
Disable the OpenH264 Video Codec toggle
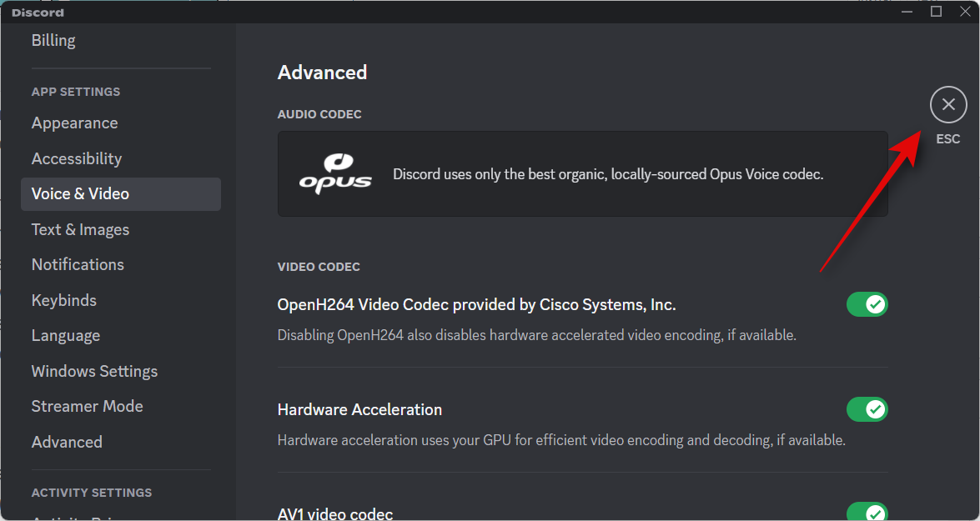[867, 304]
